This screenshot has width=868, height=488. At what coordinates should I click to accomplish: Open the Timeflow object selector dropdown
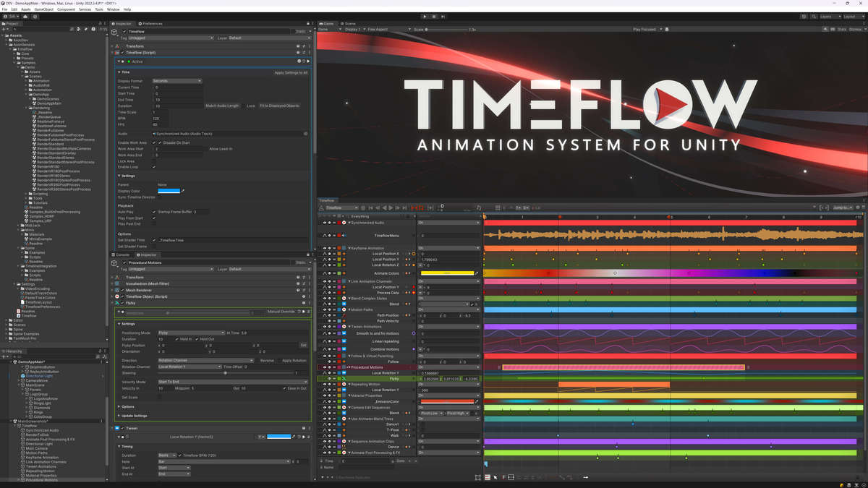pos(343,208)
